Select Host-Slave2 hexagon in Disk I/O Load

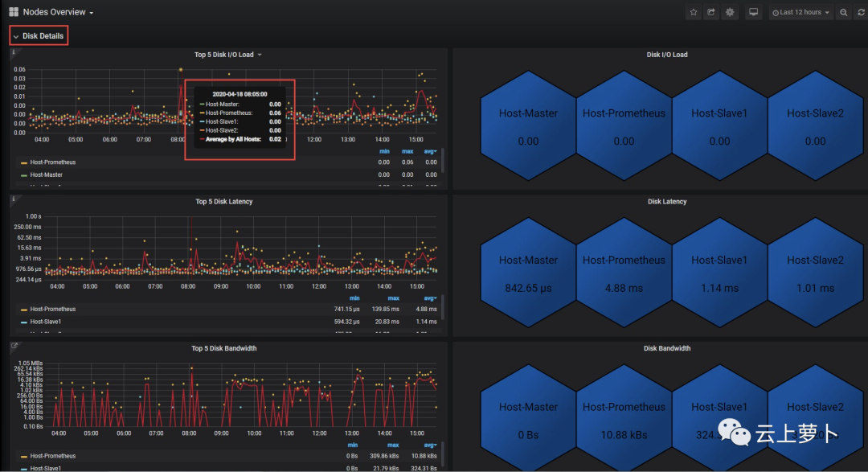816,125
